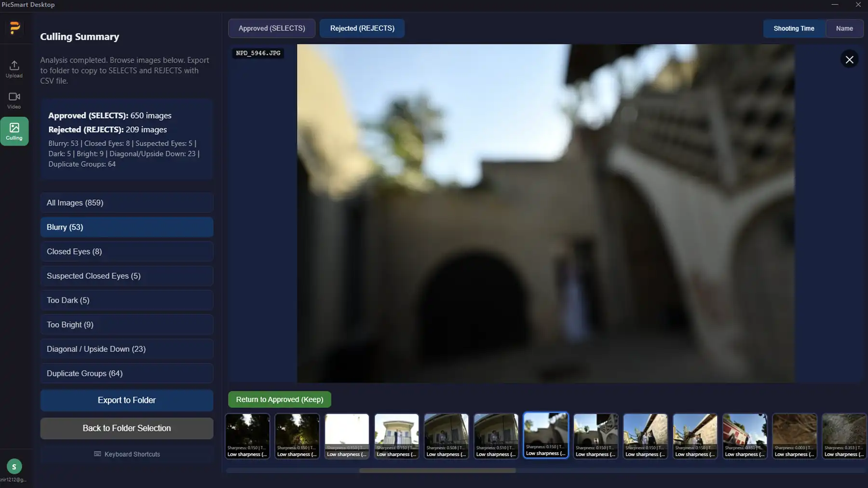868x488 pixels.
Task: Click the large blurry preview image
Action: click(545, 213)
